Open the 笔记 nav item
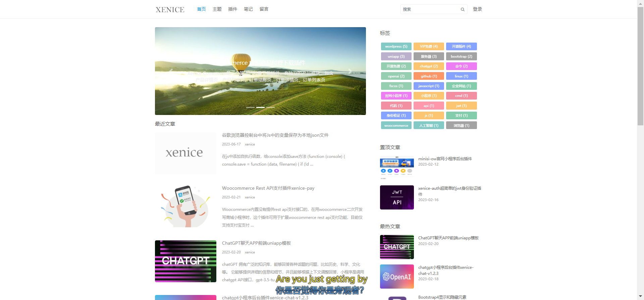This screenshot has height=300, width=644. pos(248,9)
